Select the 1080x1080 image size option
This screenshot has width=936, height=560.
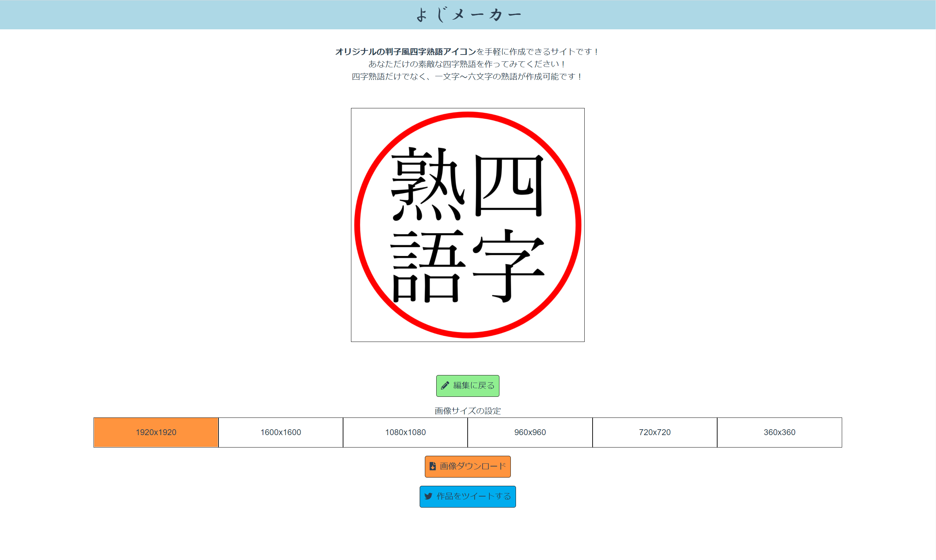[x=405, y=432]
